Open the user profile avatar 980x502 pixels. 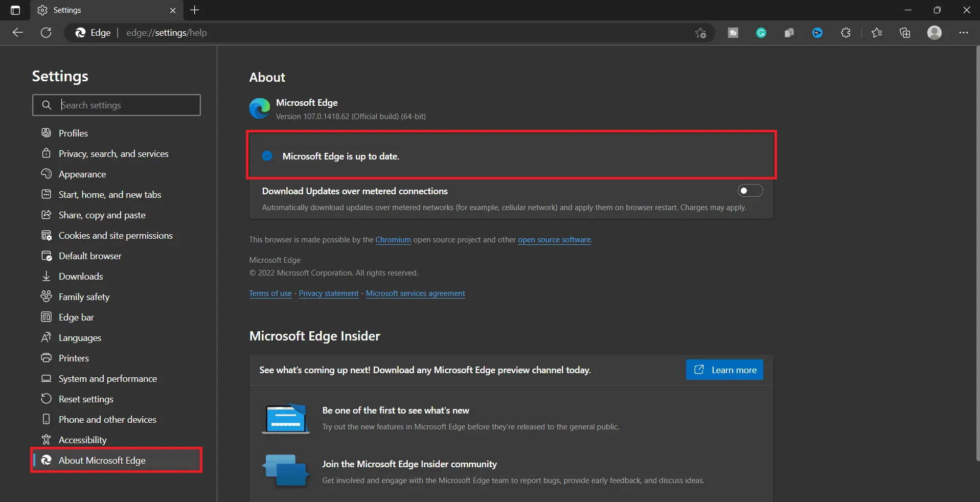click(935, 33)
